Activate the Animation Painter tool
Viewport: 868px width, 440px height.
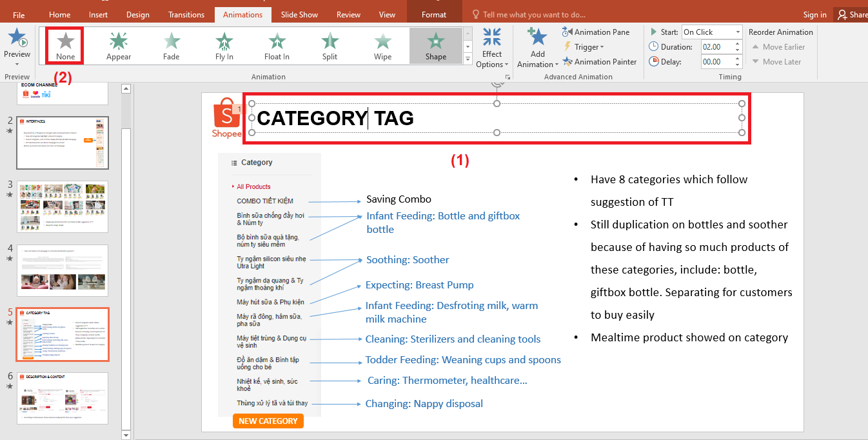(x=599, y=61)
